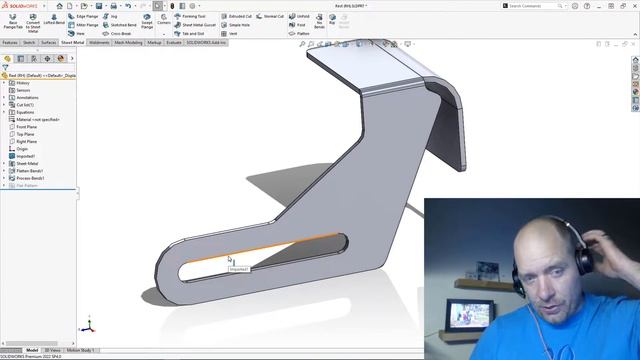The width and height of the screenshot is (640, 360).
Task: Choose Normal Cut tool
Action: point(270,16)
